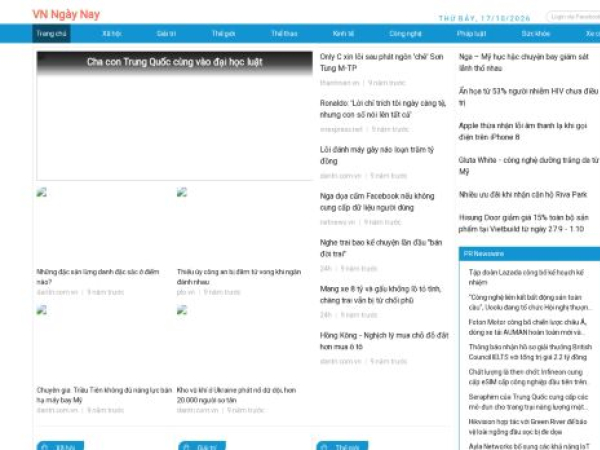This screenshot has width=600, height=450.
Task: Open Nhiều ưu đãi khi nhận căn hộ Riva Park
Action: [x=523, y=194]
